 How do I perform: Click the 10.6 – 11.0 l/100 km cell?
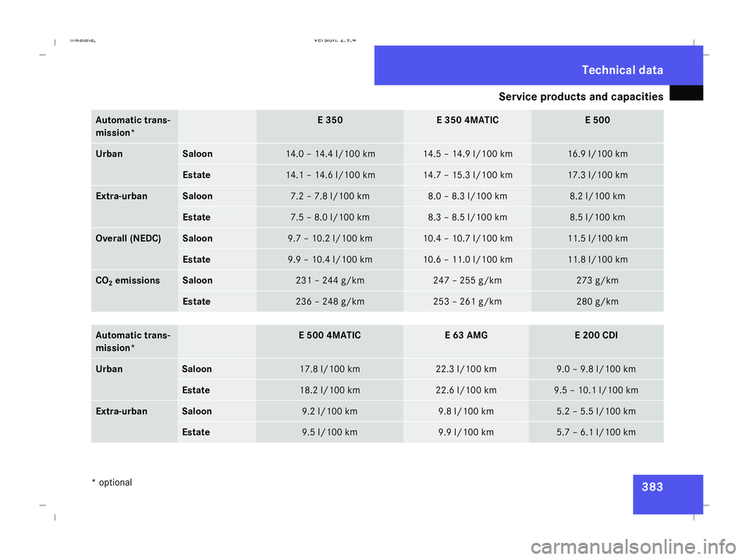coord(467,259)
